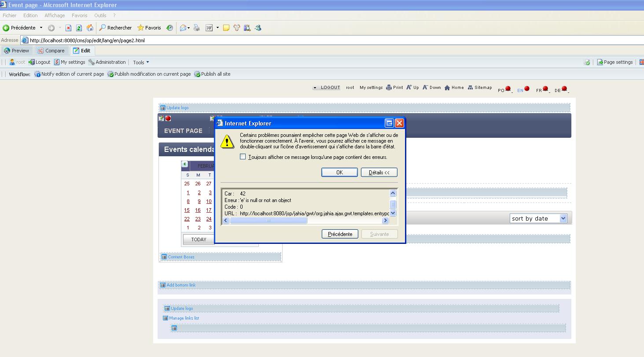Screen dimensions: 644x357
Task: Click the Refresh page icon
Action: pos(79,28)
